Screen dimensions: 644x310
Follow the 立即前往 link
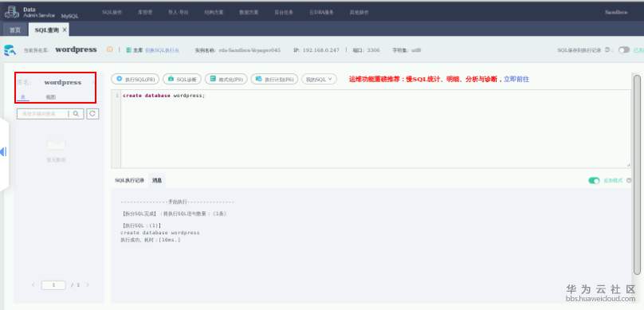[x=516, y=79]
